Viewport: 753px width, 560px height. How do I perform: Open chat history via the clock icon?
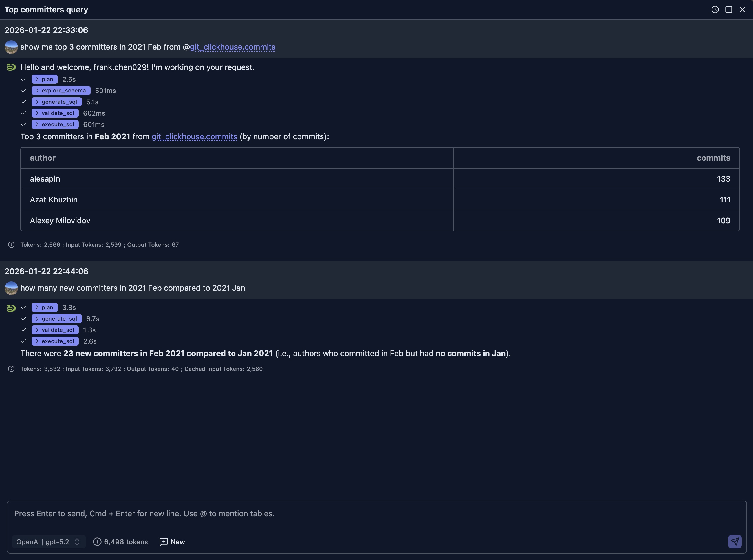tap(715, 10)
